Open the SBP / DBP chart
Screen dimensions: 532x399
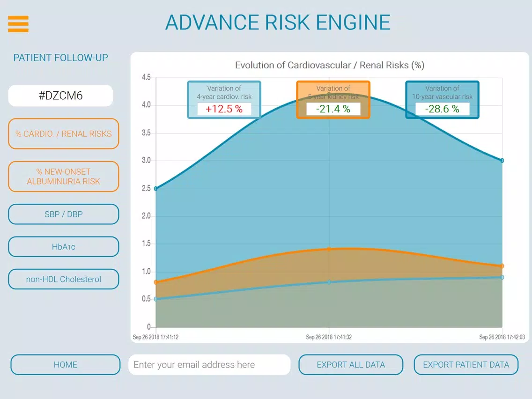(63, 214)
